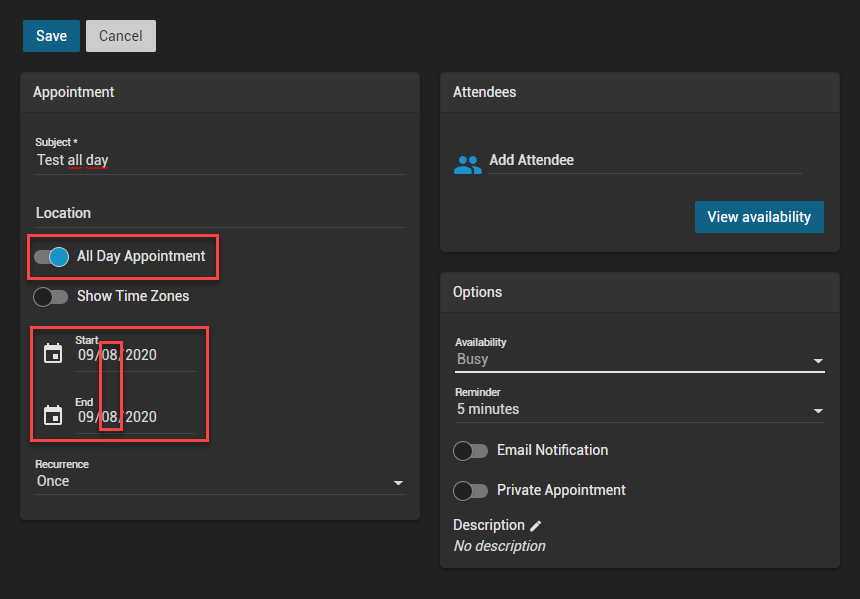
Task: Click the Cancel button
Action: [x=120, y=36]
